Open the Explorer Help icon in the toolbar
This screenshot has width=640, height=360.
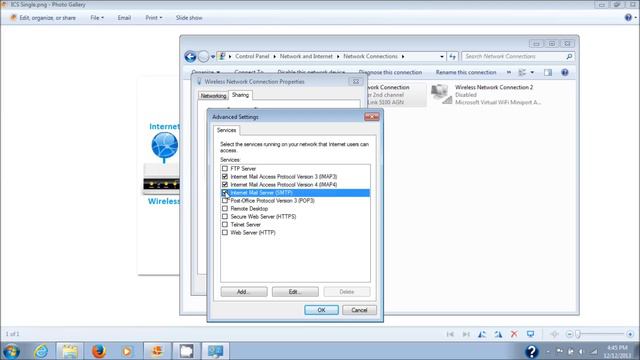click(x=565, y=72)
